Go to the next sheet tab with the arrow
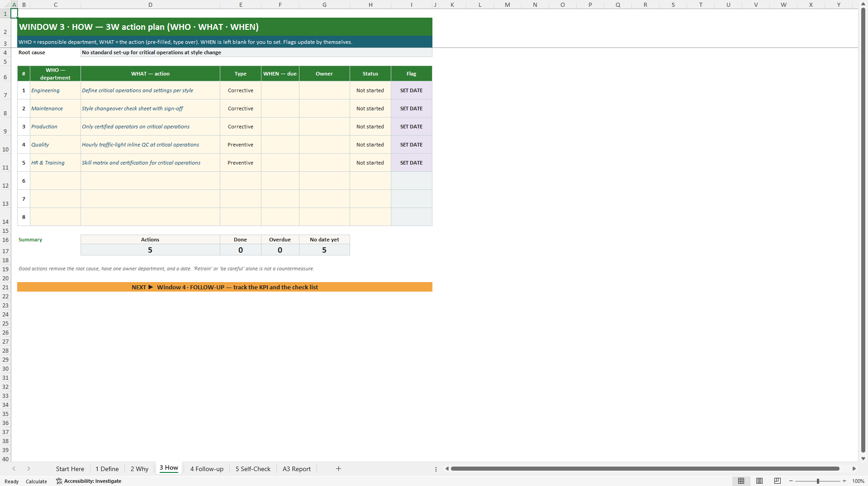Image resolution: width=868 pixels, height=486 pixels. pos(28,469)
